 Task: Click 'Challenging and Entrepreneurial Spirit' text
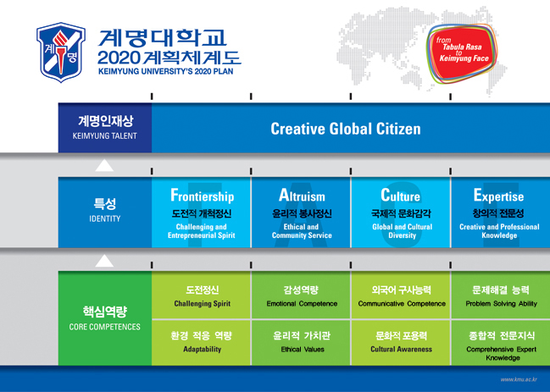click(x=202, y=231)
